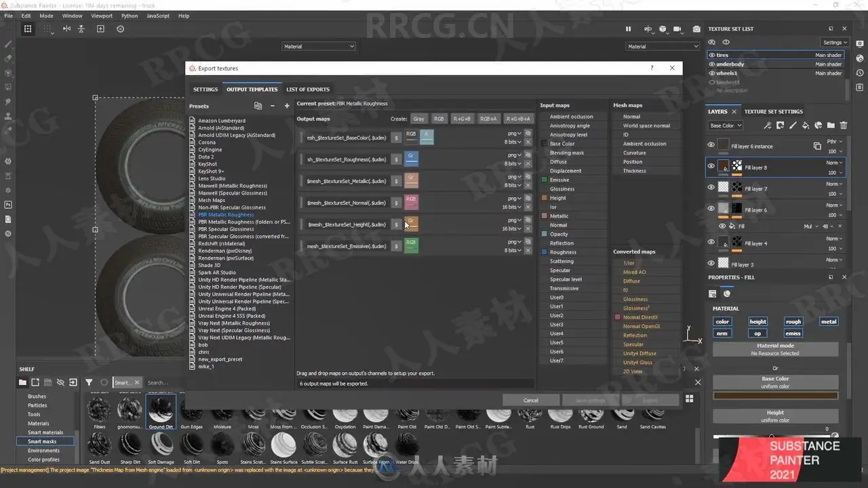Open the 16 bits dropdown for Normal map
This screenshot has width=868, height=488.
(x=512, y=207)
